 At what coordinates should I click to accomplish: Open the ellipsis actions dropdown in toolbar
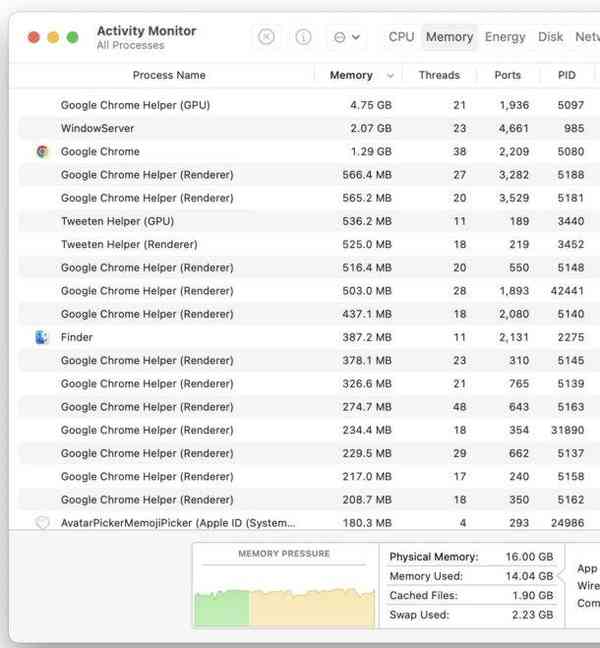pos(346,37)
